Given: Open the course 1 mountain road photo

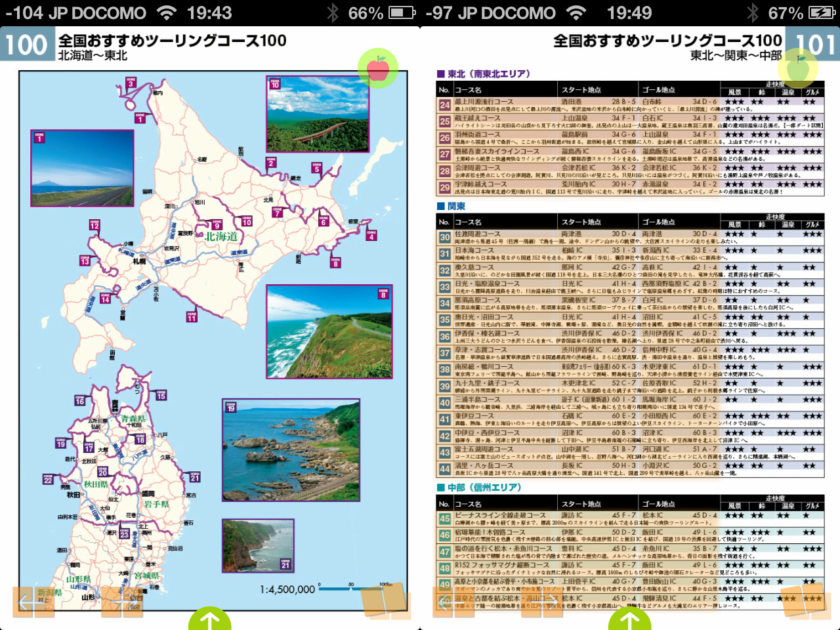Looking at the screenshot, I should coord(82,168).
